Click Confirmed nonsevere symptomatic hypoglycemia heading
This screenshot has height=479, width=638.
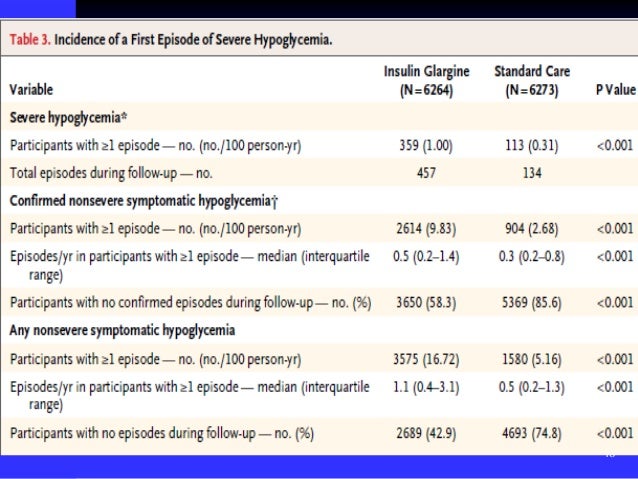pyautogui.click(x=144, y=201)
